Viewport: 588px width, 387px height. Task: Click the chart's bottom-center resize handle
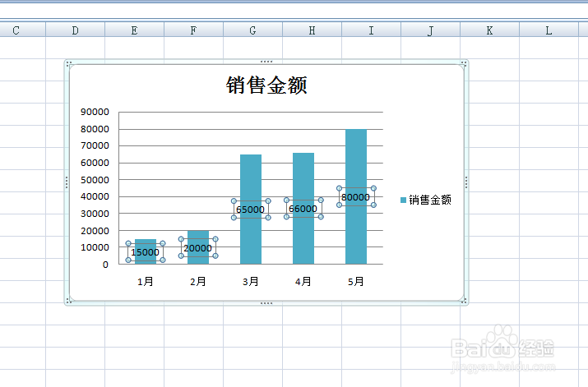click(x=266, y=303)
